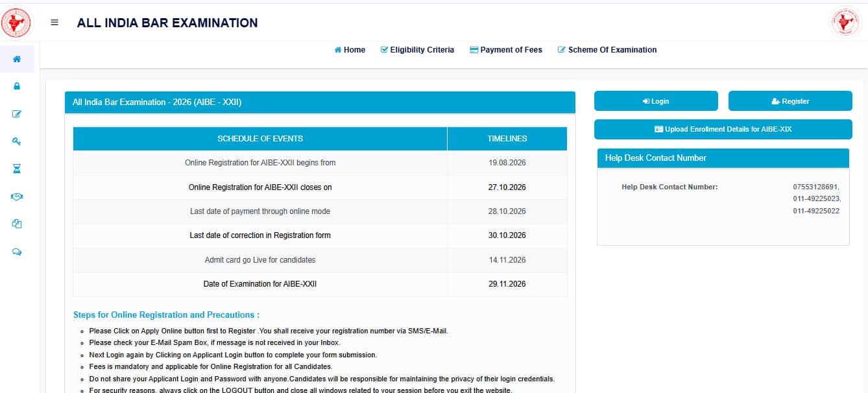868x393 pixels.
Task: Select the date 29.11.2026
Action: pyautogui.click(x=507, y=284)
